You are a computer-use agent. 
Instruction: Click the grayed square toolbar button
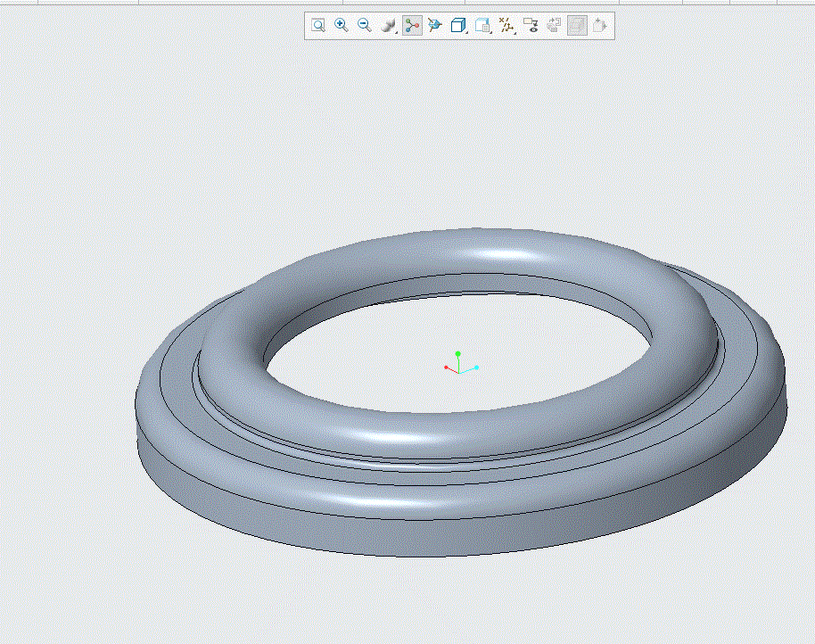pos(577,26)
